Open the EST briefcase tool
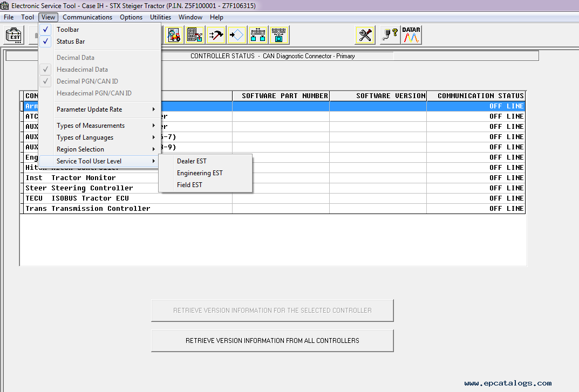The image size is (579, 392). pos(13,35)
